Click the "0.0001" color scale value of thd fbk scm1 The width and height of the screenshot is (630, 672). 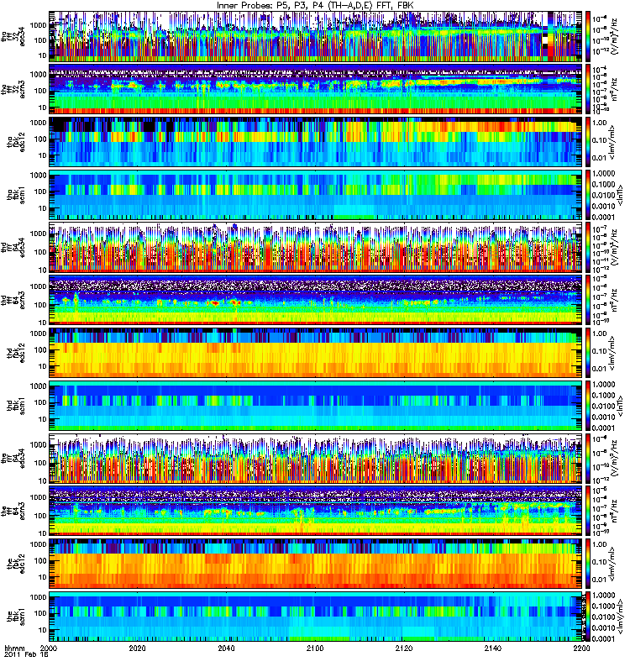(x=602, y=428)
